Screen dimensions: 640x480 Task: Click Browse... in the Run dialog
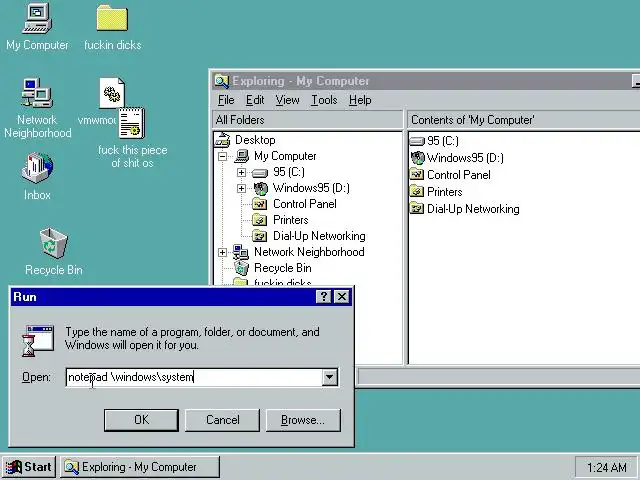tap(303, 420)
